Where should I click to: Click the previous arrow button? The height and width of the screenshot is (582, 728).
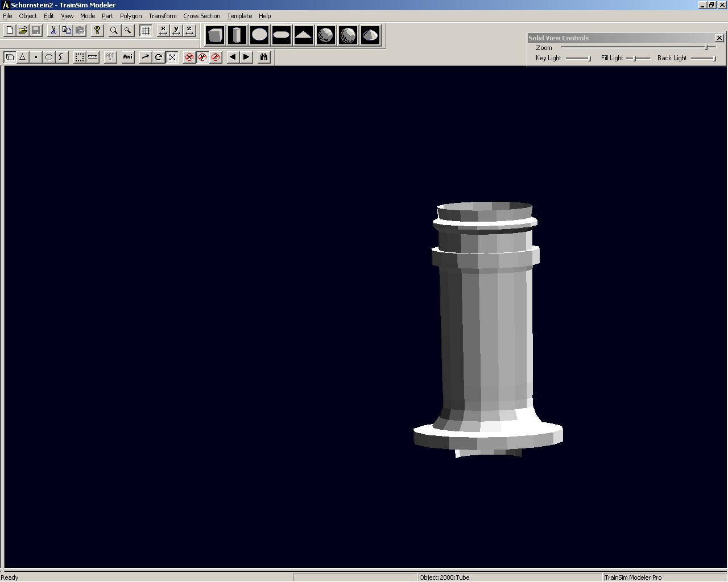click(233, 57)
